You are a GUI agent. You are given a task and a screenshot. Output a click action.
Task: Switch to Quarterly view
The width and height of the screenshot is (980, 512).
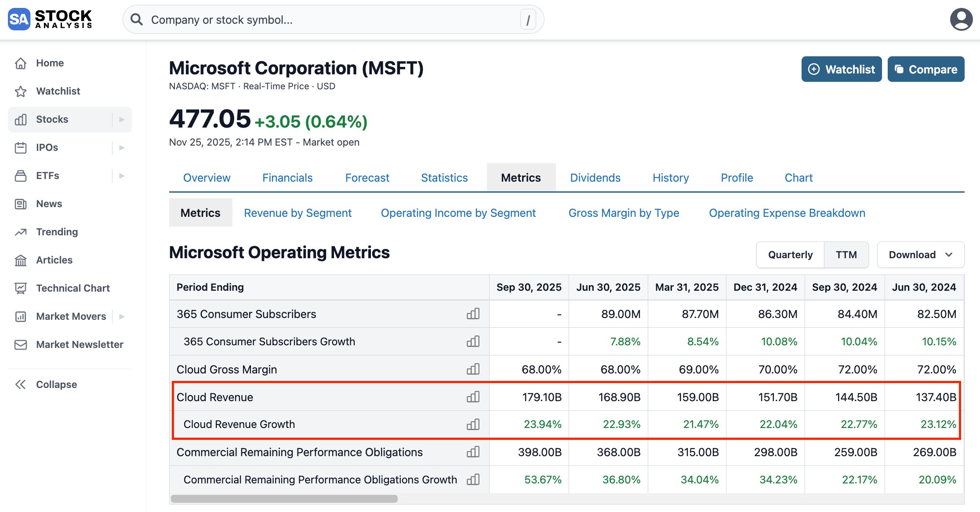[790, 255]
